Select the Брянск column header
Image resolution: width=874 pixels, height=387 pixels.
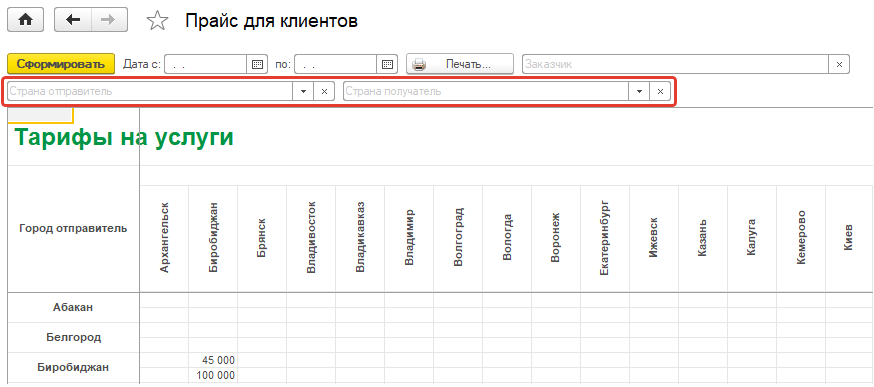(262, 238)
